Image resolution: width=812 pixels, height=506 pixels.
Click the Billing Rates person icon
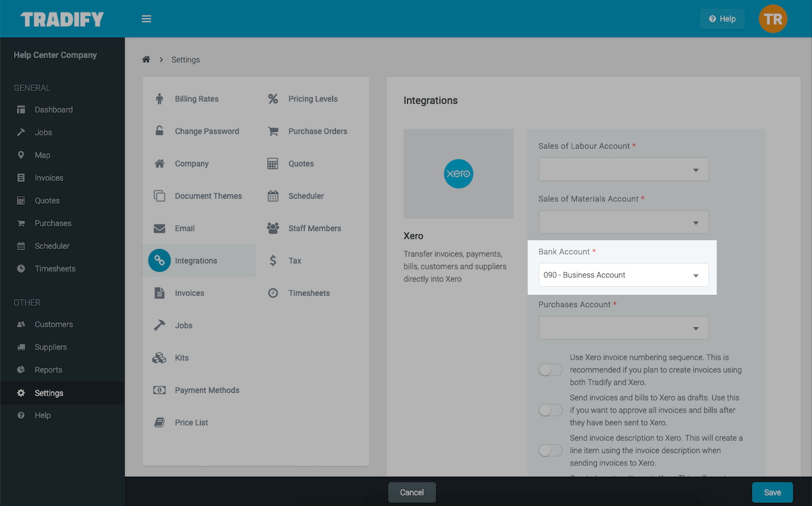click(x=159, y=99)
